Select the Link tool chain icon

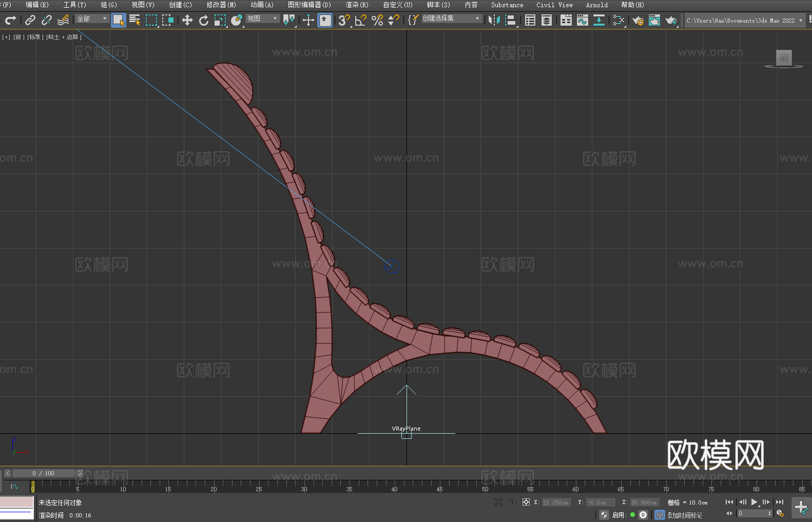click(30, 20)
